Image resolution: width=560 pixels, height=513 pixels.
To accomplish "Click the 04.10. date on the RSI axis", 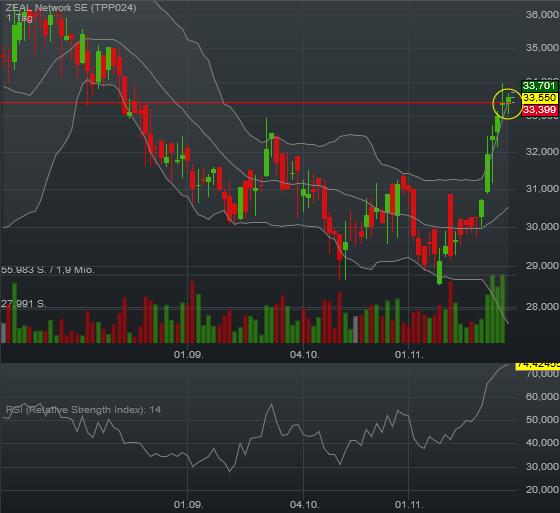I will (x=305, y=505).
